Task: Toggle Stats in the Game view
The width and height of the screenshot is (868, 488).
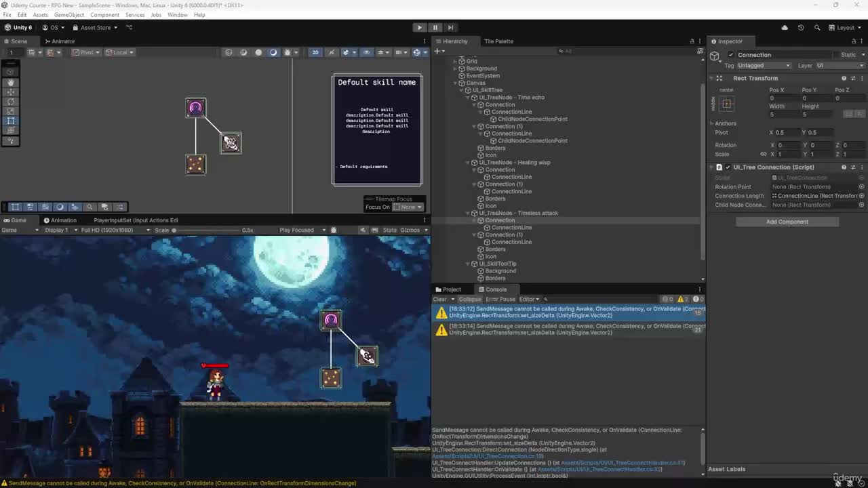Action: tap(390, 230)
